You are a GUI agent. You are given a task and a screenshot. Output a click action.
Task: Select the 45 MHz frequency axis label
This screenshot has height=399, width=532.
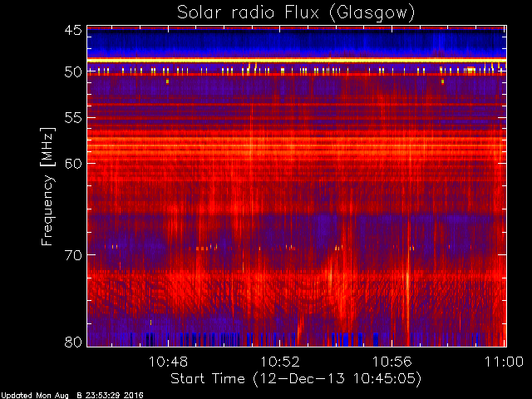pyautogui.click(x=73, y=31)
